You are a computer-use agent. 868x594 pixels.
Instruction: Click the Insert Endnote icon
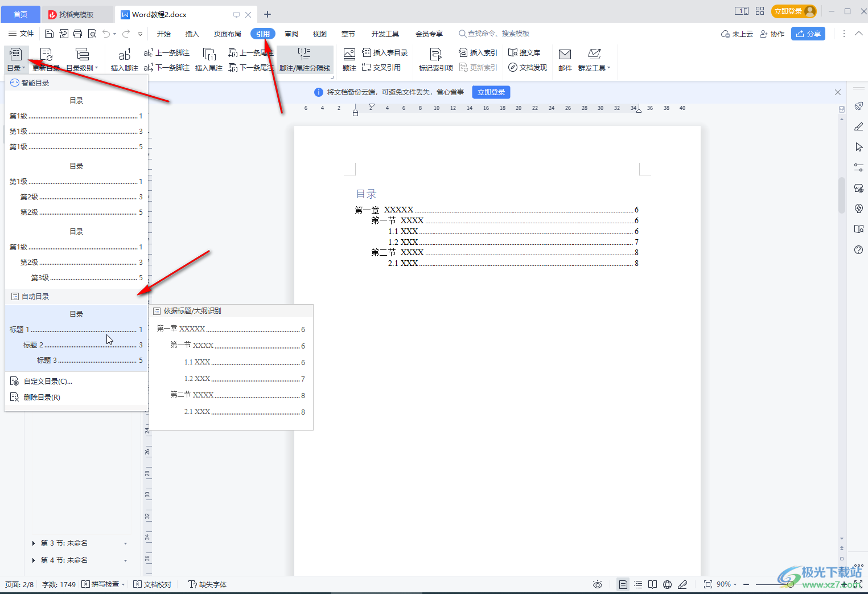pyautogui.click(x=209, y=55)
